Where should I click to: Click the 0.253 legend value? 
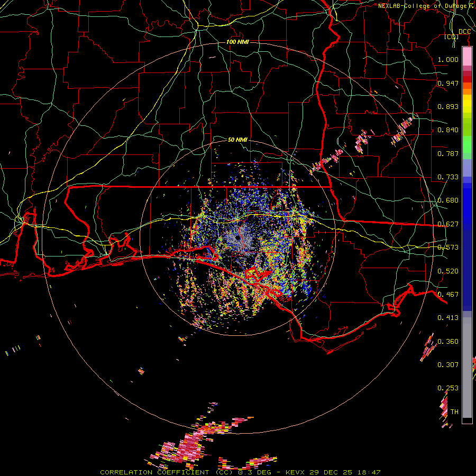(x=448, y=388)
